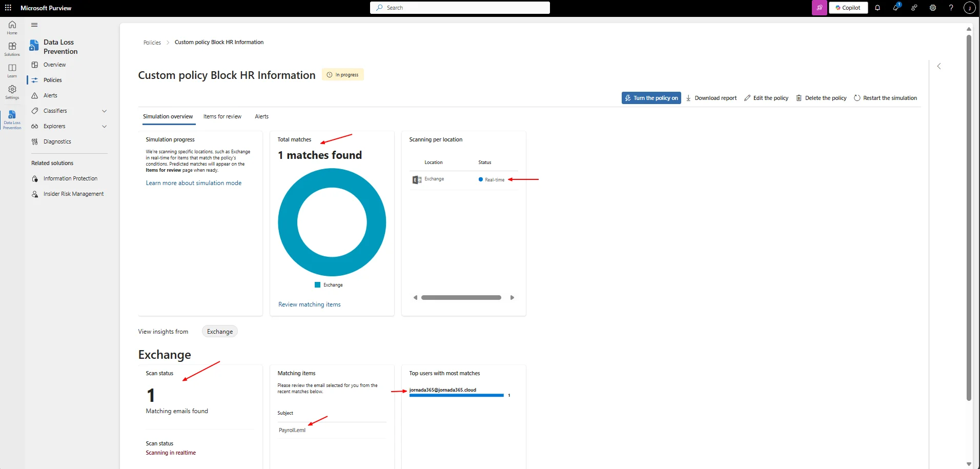Screen dimensions: 980x469
Task: Click Edit the policy
Action: [766, 98]
